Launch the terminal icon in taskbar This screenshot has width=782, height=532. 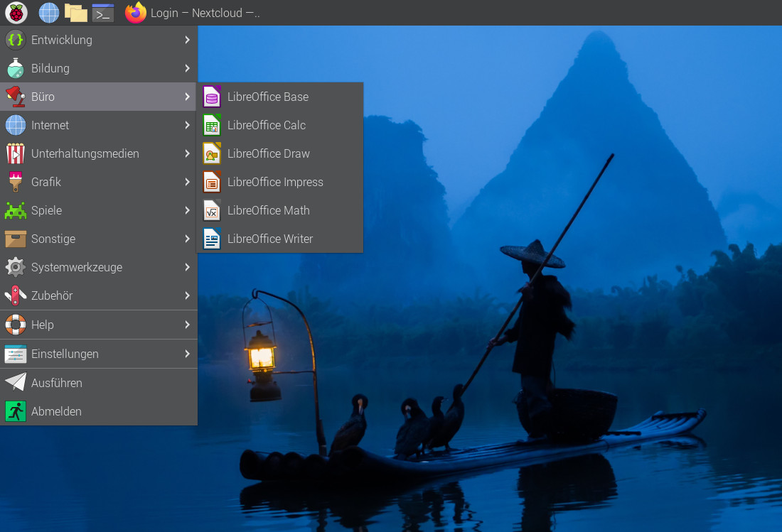103,13
